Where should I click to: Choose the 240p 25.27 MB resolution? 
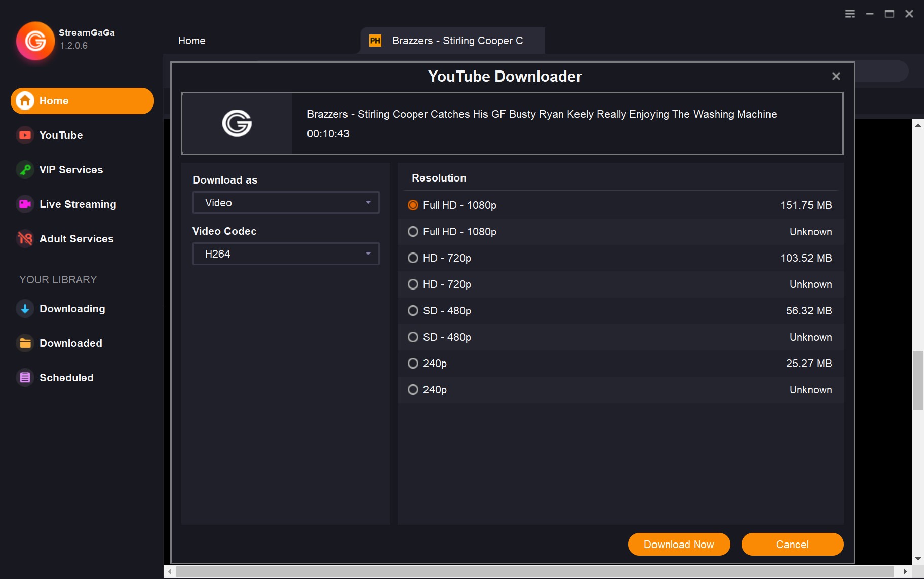pos(413,364)
